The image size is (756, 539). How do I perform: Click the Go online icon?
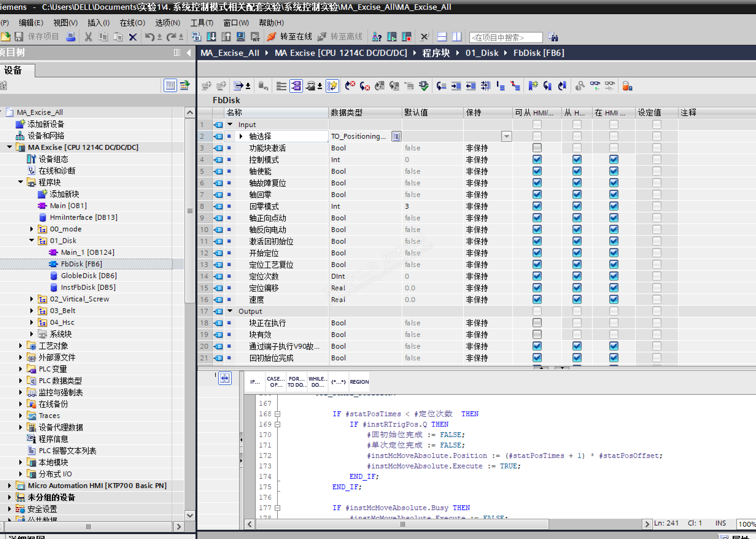[x=271, y=37]
